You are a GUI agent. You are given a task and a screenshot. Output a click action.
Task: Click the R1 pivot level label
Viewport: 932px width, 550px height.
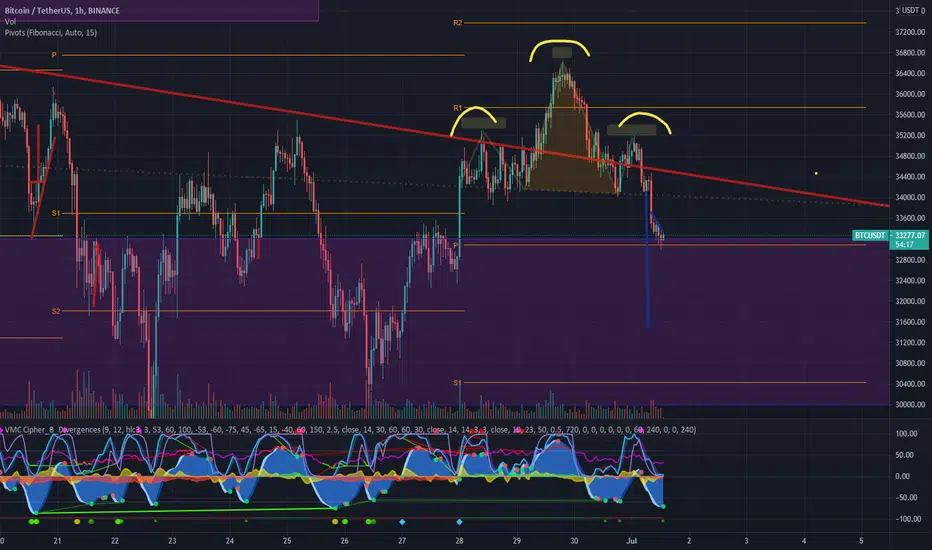(x=458, y=108)
